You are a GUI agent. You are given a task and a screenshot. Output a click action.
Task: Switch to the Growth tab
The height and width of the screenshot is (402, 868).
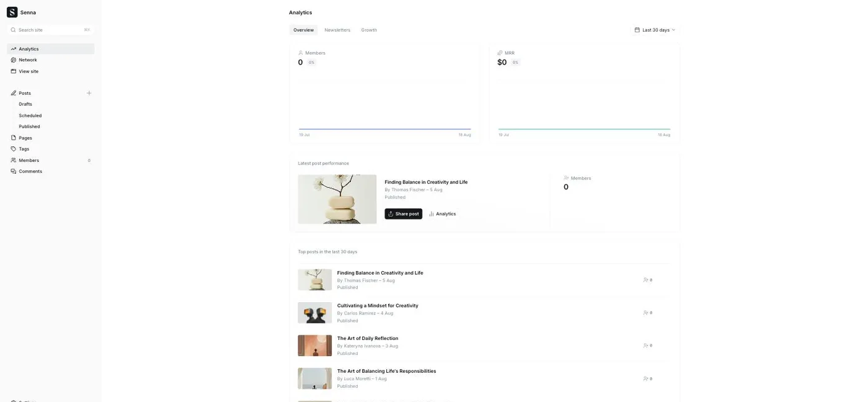pos(369,30)
